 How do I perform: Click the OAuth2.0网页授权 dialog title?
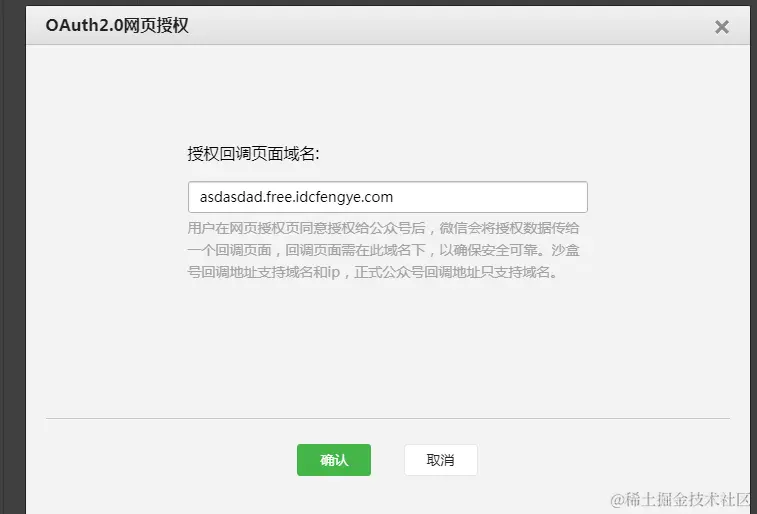coord(117,25)
